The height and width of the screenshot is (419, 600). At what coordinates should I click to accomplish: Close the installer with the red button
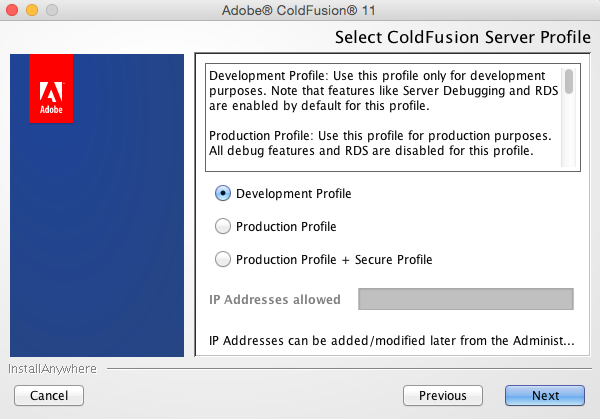point(12,10)
